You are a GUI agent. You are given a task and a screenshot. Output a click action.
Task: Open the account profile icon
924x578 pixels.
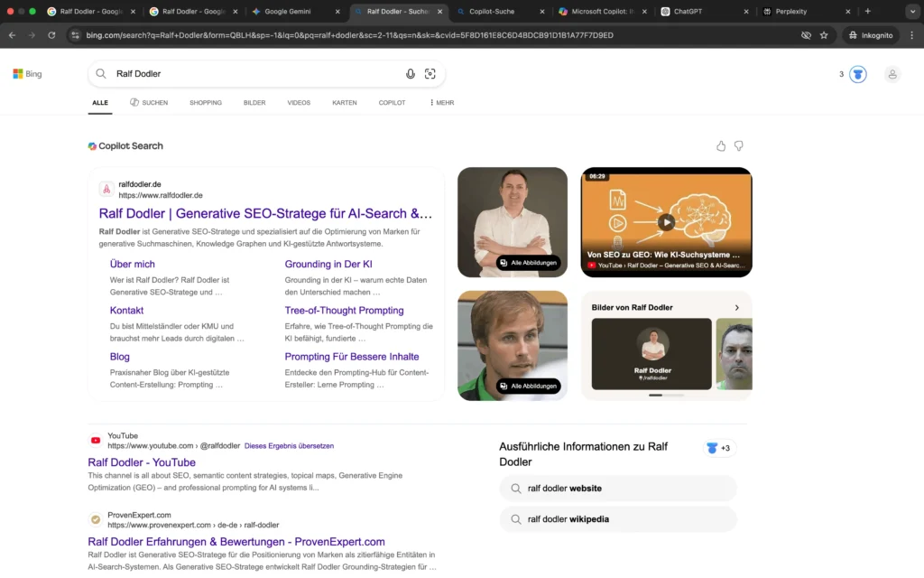point(892,74)
